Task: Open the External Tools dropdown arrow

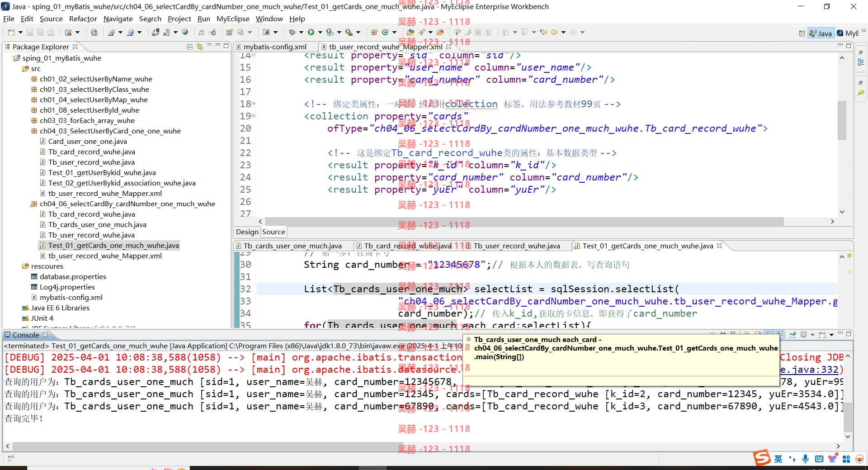Action: pos(358,33)
